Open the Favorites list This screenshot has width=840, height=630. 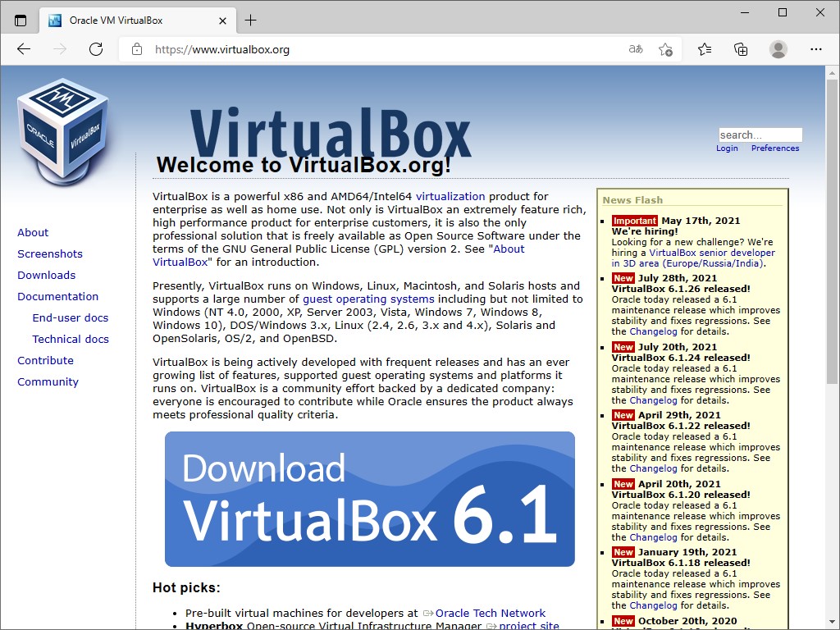point(704,49)
